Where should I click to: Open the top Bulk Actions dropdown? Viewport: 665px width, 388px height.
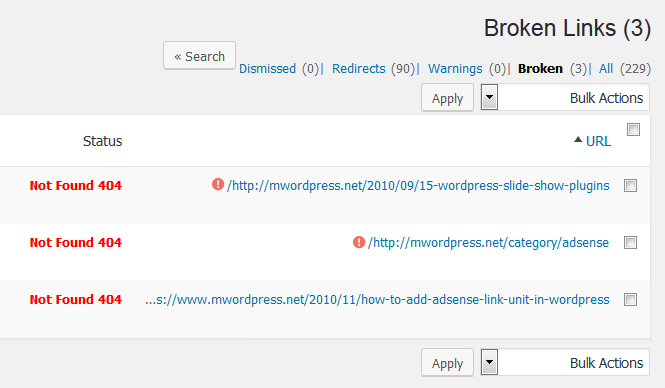click(565, 98)
